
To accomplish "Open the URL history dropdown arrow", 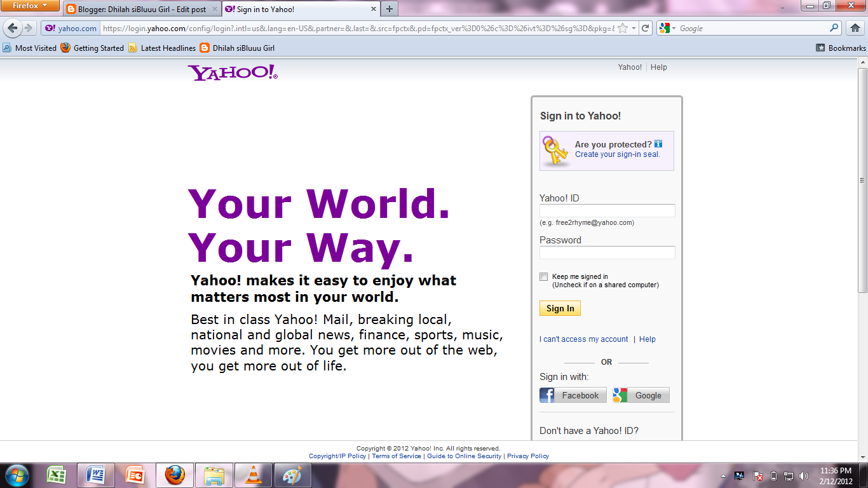I will point(634,29).
